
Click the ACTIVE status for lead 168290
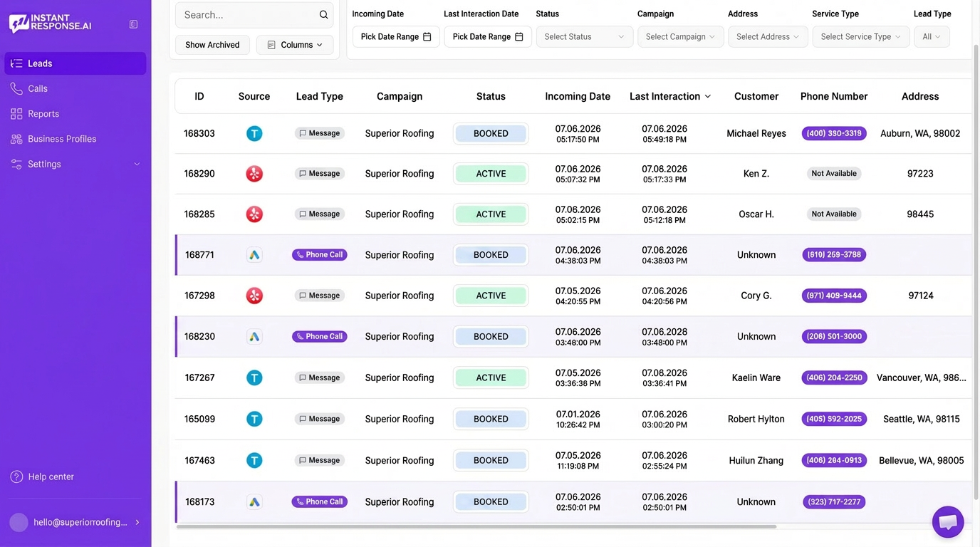(x=491, y=174)
